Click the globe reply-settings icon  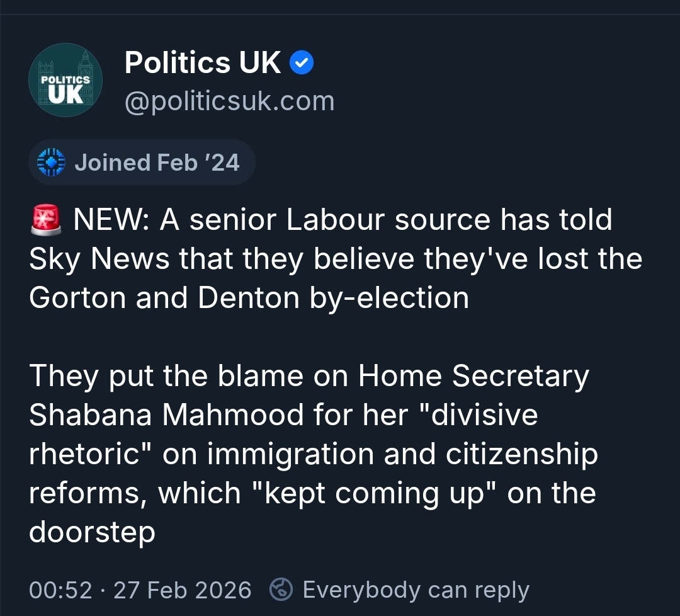[x=281, y=590]
